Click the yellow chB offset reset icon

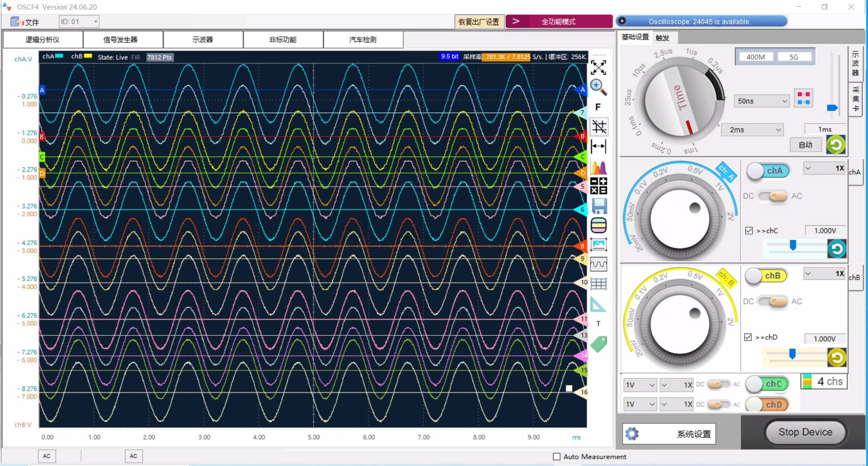point(836,358)
